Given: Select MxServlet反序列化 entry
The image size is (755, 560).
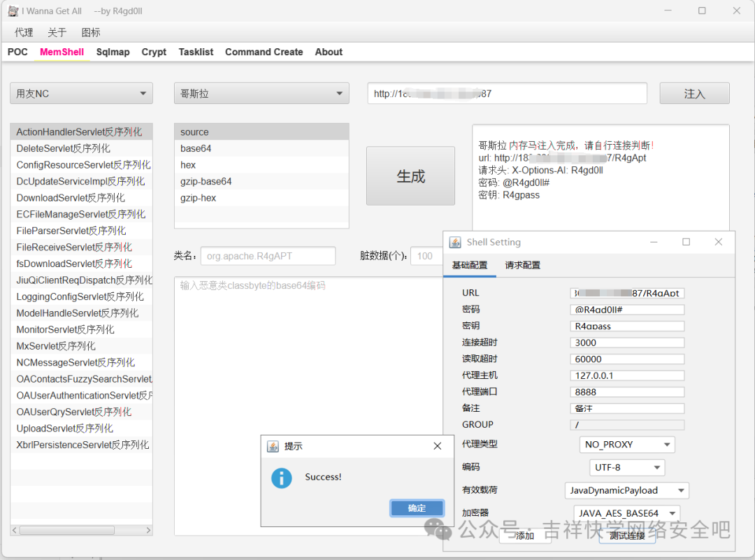Looking at the screenshot, I should 81,346.
